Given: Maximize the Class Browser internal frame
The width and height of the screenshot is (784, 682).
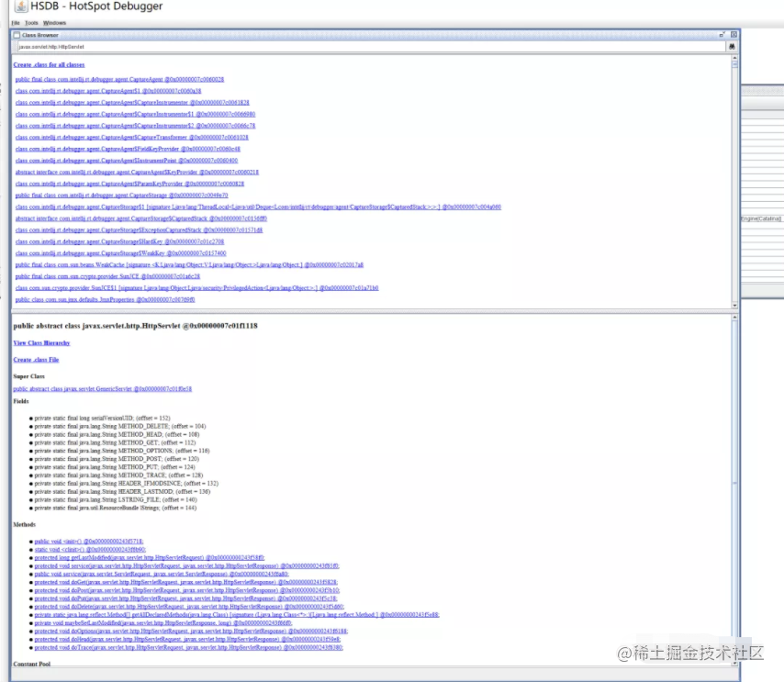Looking at the screenshot, I should pos(722,35).
